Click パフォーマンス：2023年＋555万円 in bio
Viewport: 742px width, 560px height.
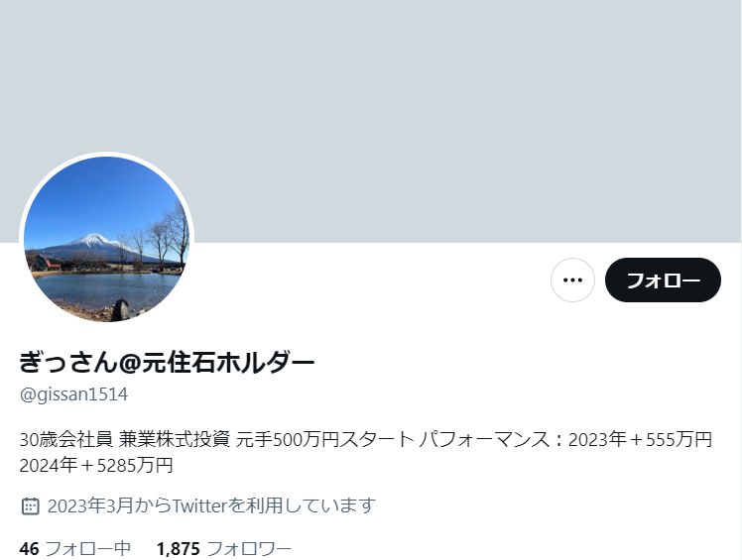565,439
